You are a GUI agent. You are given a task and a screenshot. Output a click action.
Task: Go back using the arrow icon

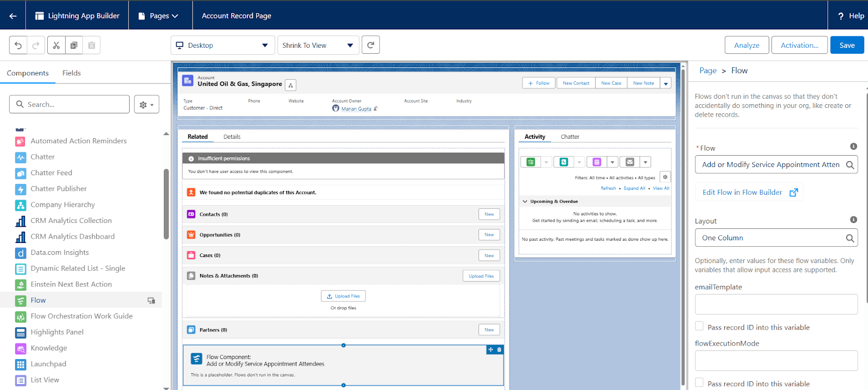(13, 16)
